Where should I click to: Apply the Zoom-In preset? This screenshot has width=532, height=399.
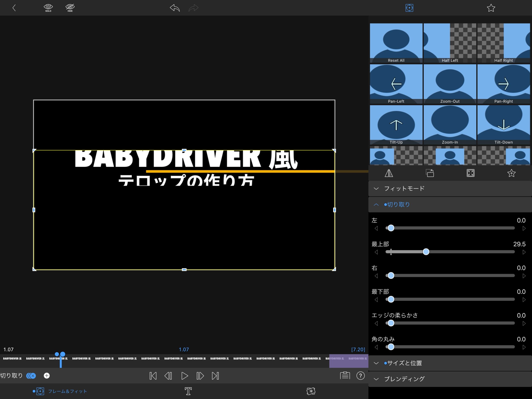click(450, 125)
